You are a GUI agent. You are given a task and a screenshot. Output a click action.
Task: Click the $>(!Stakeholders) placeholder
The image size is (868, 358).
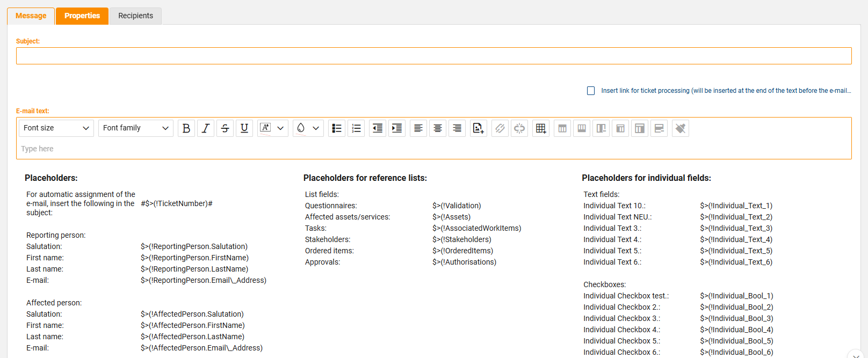coord(462,239)
